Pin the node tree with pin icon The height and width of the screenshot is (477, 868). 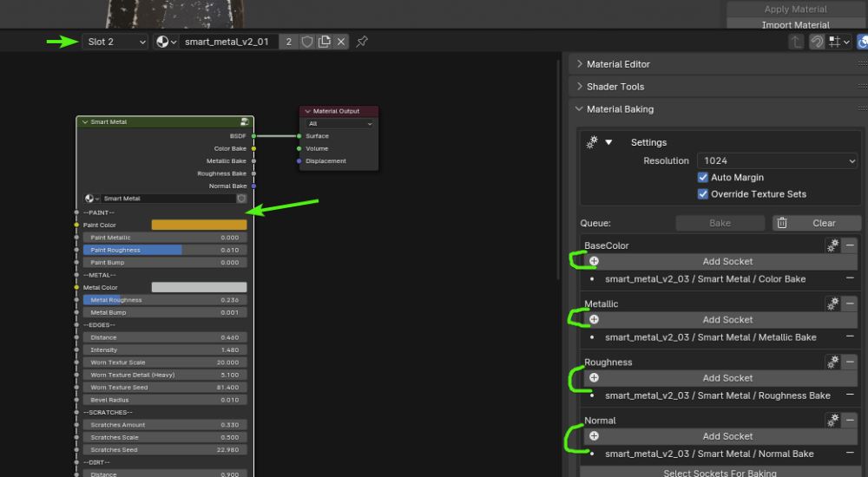[362, 42]
